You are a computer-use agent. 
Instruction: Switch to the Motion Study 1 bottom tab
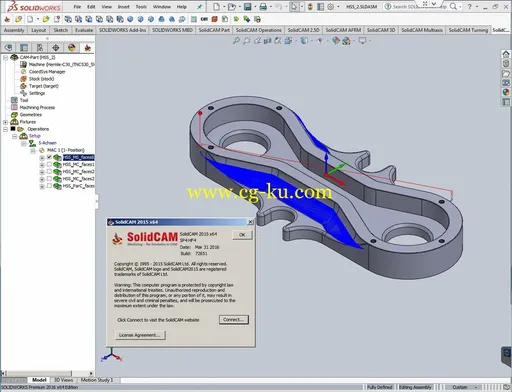coord(97,380)
